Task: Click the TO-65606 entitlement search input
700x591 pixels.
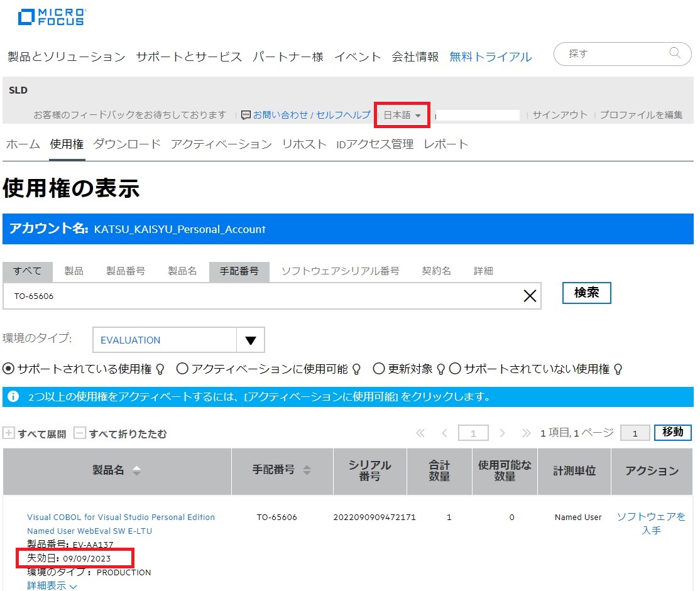Action: tap(272, 295)
